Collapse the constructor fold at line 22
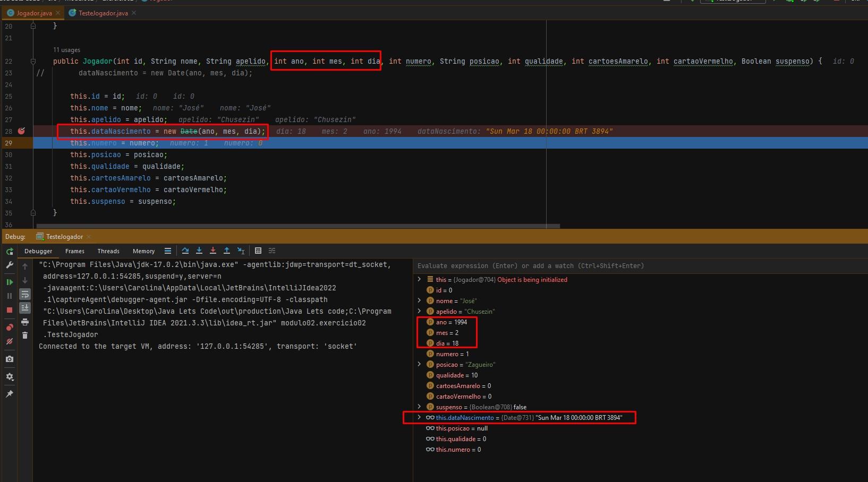 point(33,61)
